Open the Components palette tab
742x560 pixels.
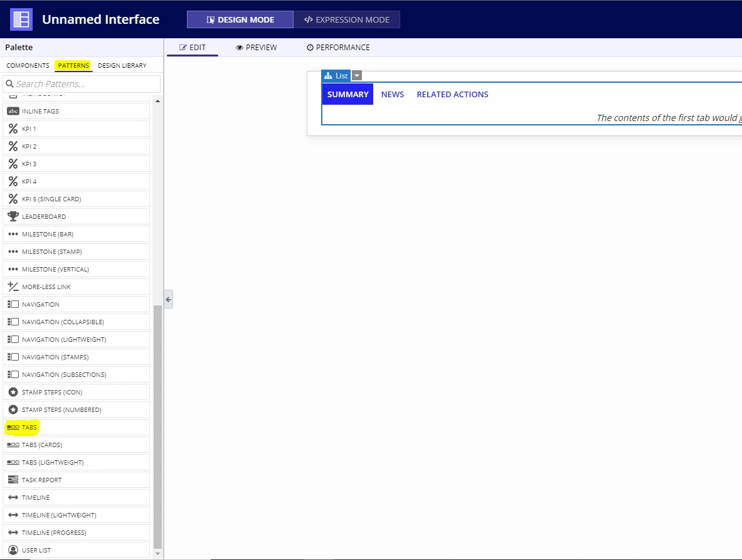coord(28,65)
